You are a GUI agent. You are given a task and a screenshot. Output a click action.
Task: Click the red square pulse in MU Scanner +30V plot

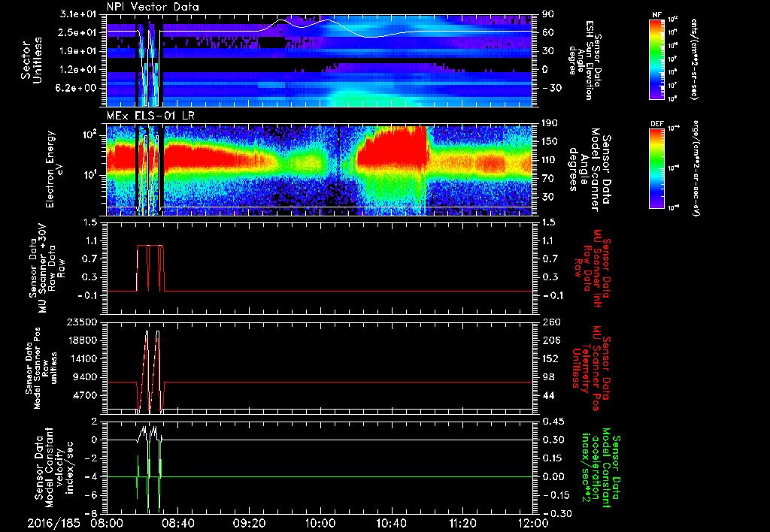pyautogui.click(x=150, y=268)
